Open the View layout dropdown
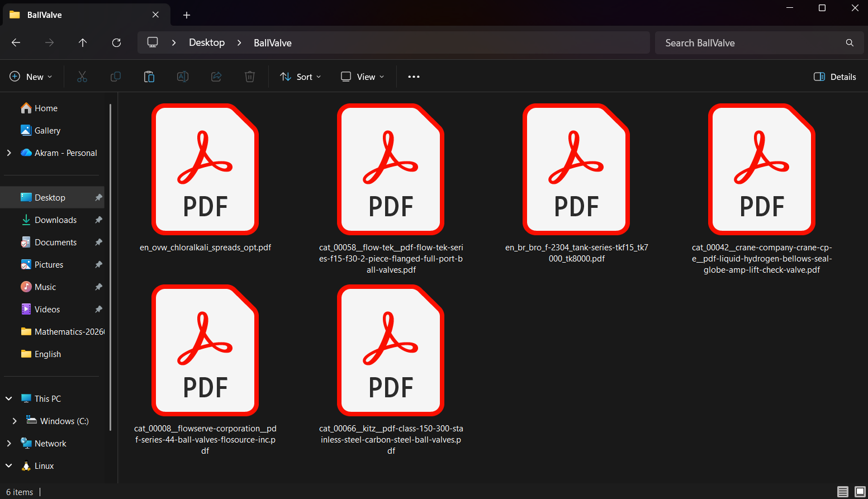 (363, 77)
